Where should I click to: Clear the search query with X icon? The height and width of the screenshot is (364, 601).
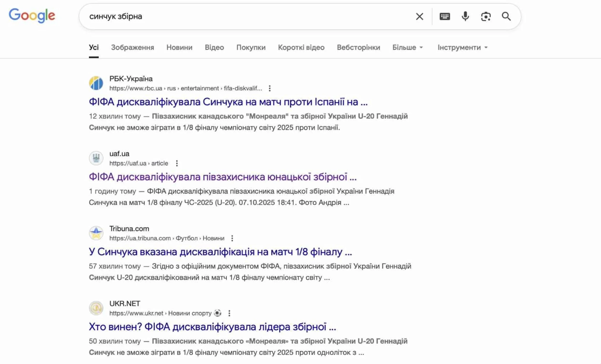pos(419,17)
